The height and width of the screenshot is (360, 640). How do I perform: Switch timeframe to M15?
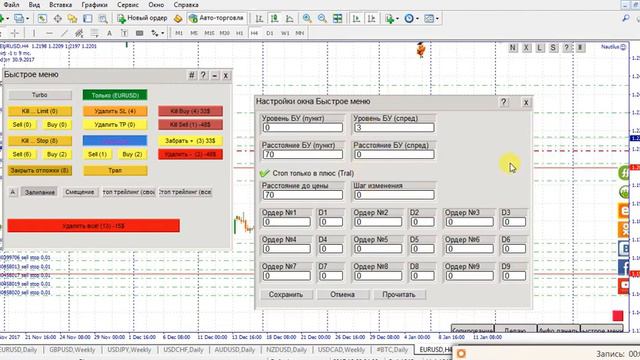(209, 33)
